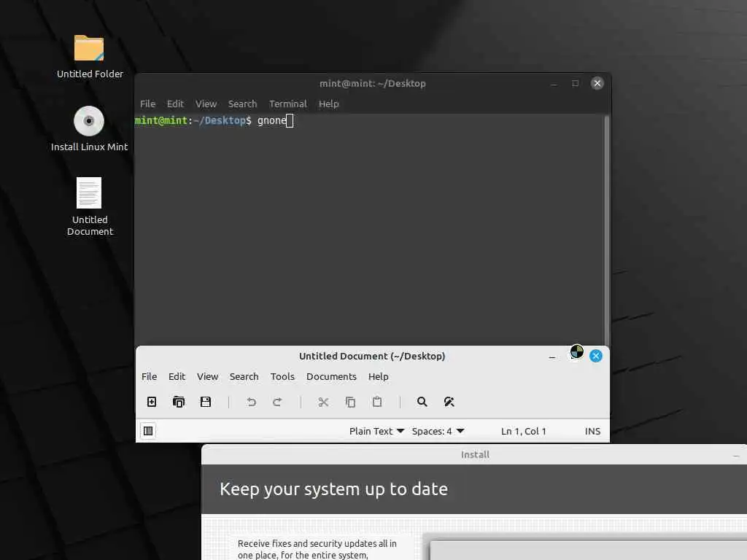The width and height of the screenshot is (747, 560).
Task: Click the Keep your system up to date heading
Action: tap(333, 489)
